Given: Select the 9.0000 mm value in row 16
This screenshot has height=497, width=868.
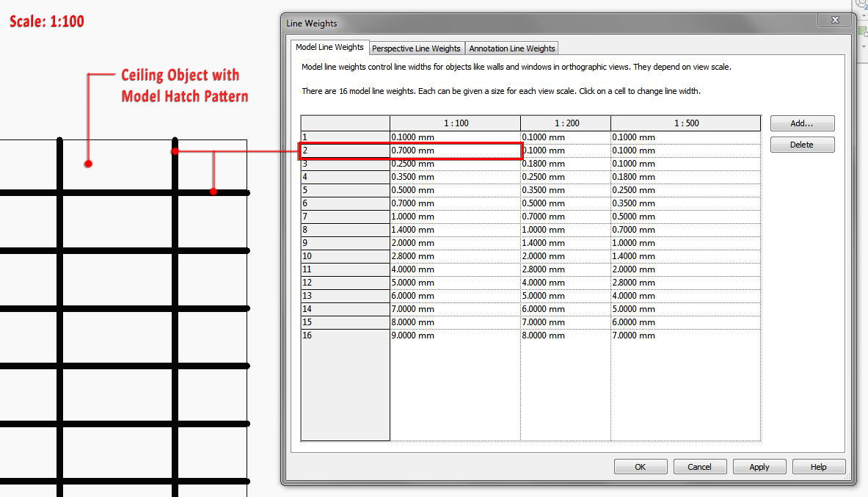Looking at the screenshot, I should click(x=455, y=335).
